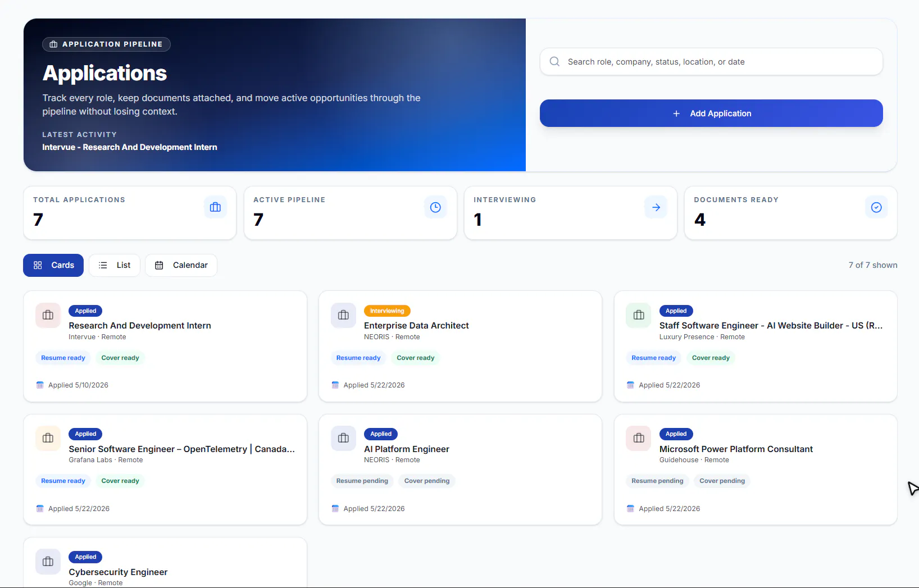Click Resume ready tag on Research And Development Intern
The image size is (919, 588).
(x=63, y=358)
